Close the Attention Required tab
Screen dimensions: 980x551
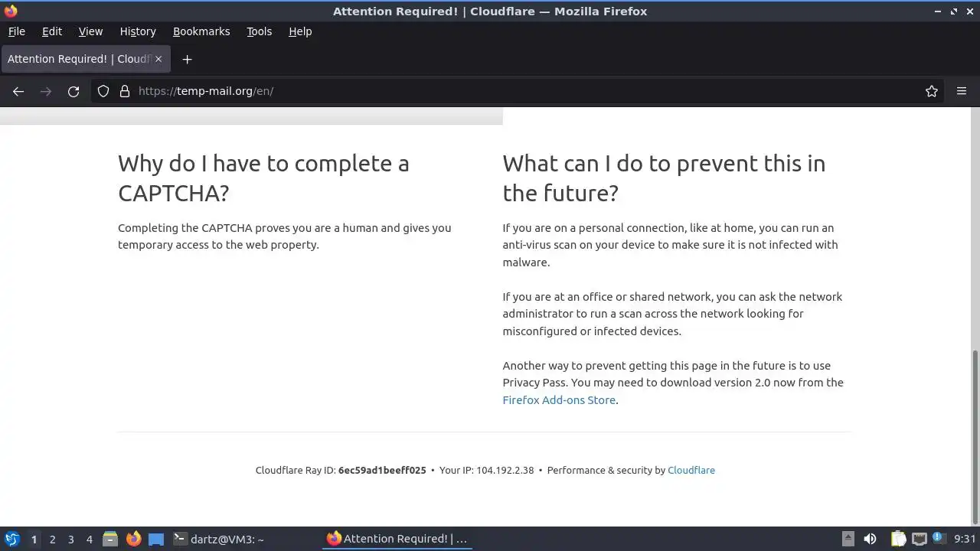point(158,59)
